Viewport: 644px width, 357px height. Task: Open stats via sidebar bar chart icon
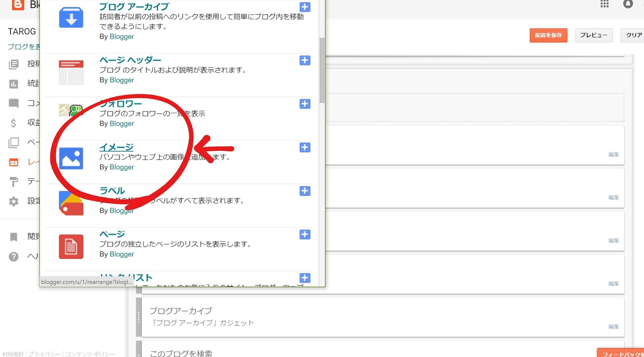pos(14,84)
